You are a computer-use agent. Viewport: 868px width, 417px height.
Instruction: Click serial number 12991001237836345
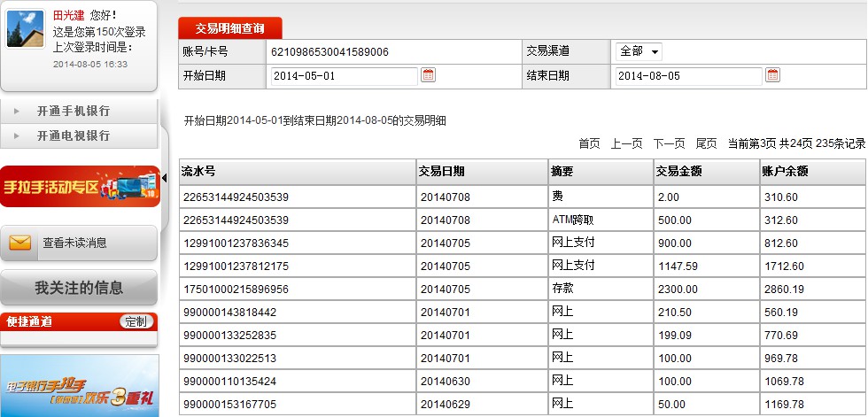[236, 243]
